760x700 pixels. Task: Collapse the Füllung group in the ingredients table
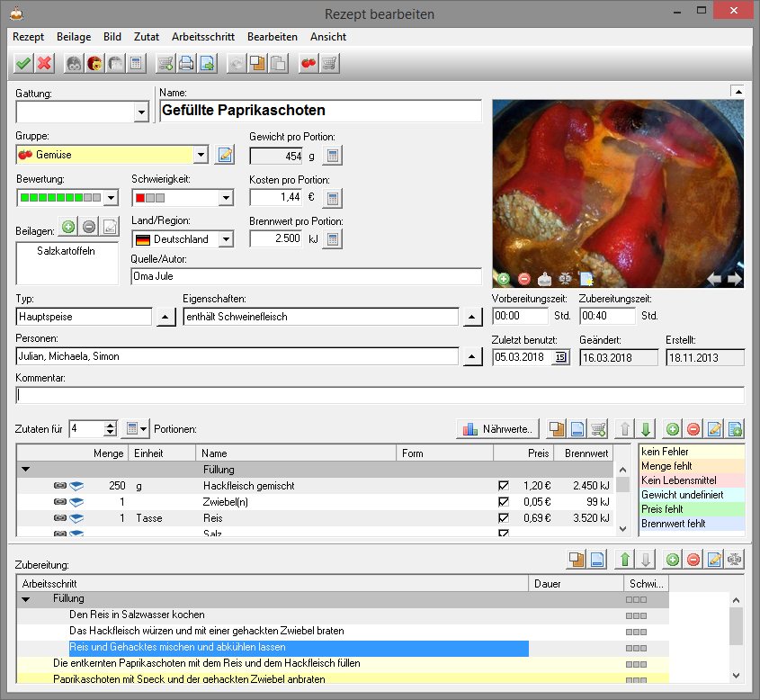[x=26, y=470]
